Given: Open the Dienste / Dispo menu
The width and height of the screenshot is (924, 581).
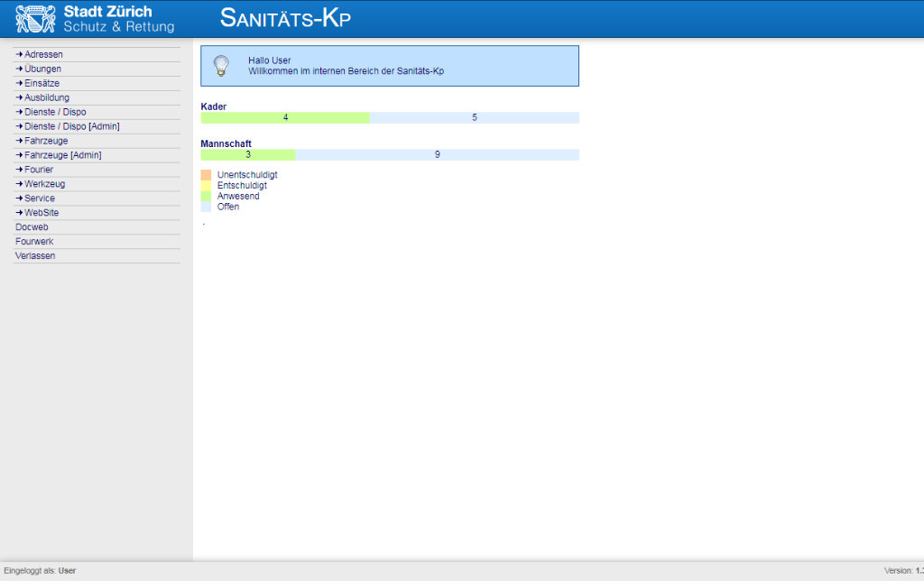Looking at the screenshot, I should 55,112.
